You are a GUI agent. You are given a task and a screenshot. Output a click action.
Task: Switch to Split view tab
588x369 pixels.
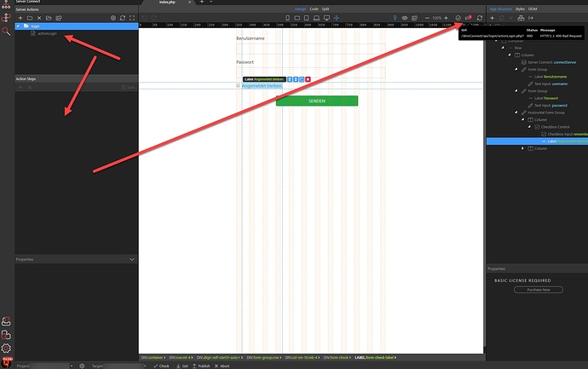pos(326,9)
